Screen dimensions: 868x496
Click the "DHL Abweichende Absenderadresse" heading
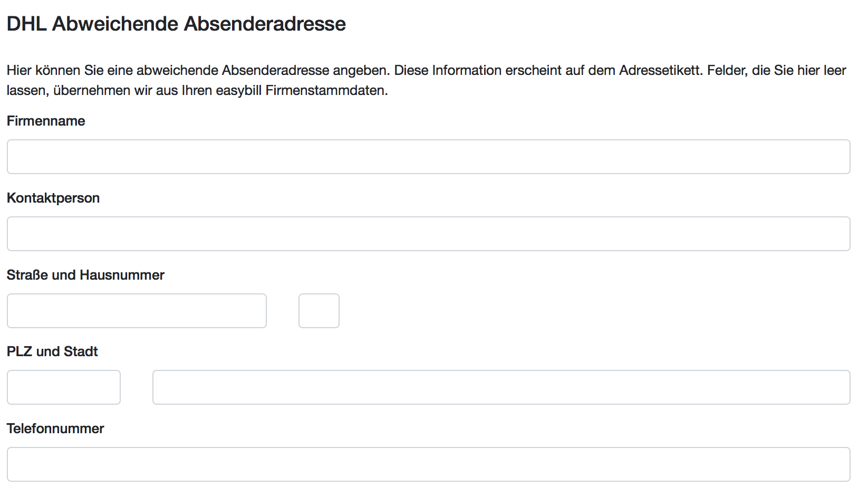(176, 24)
